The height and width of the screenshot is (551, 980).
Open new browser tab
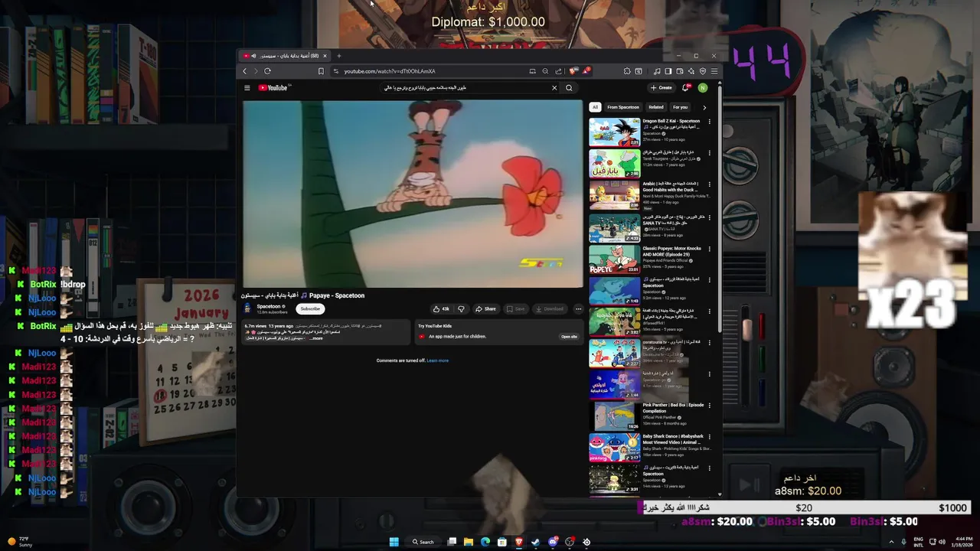coord(338,56)
